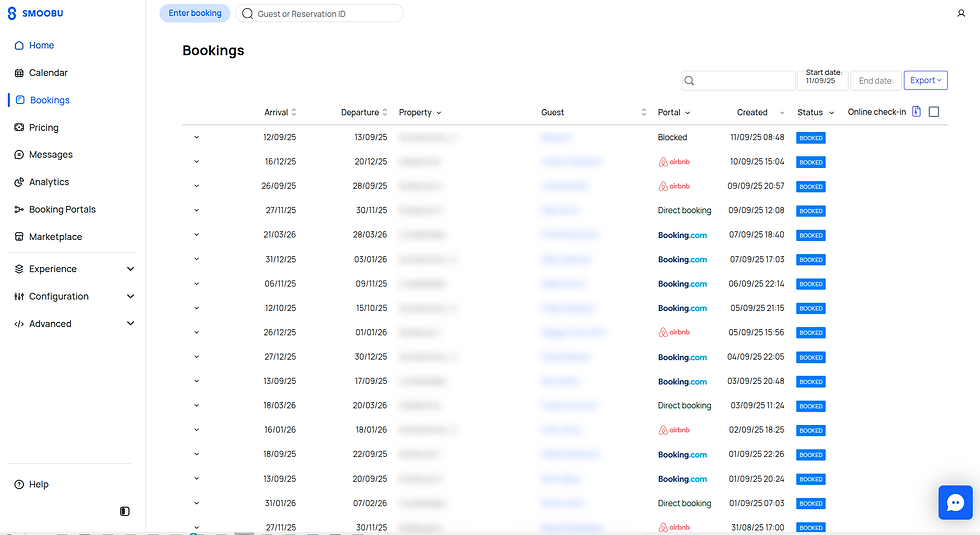Click the Configuration sliders icon
980x535 pixels.
pos(19,296)
